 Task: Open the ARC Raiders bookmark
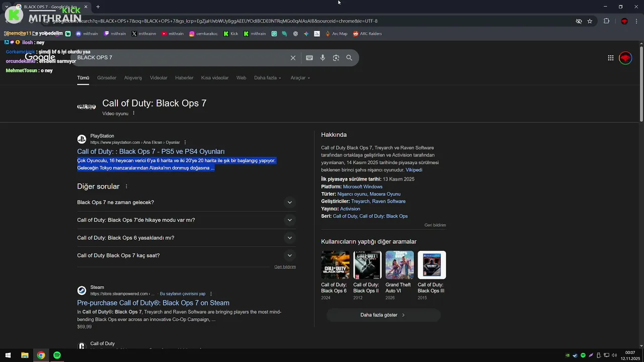click(x=367, y=34)
